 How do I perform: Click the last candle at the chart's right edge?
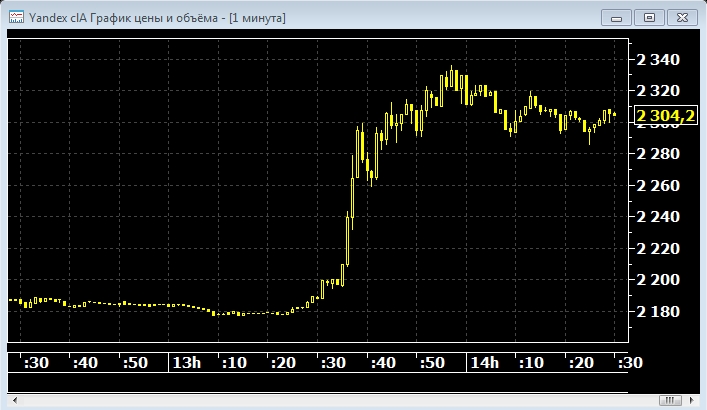(x=612, y=114)
